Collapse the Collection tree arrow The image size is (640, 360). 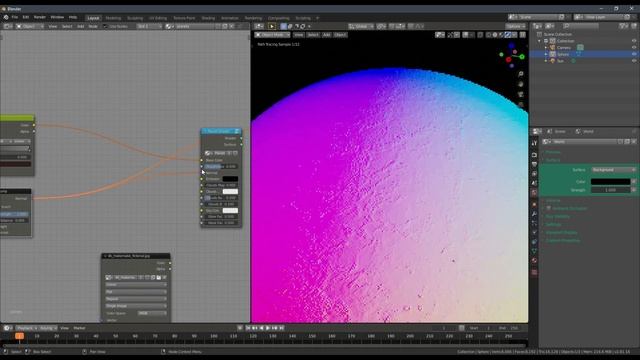point(540,41)
